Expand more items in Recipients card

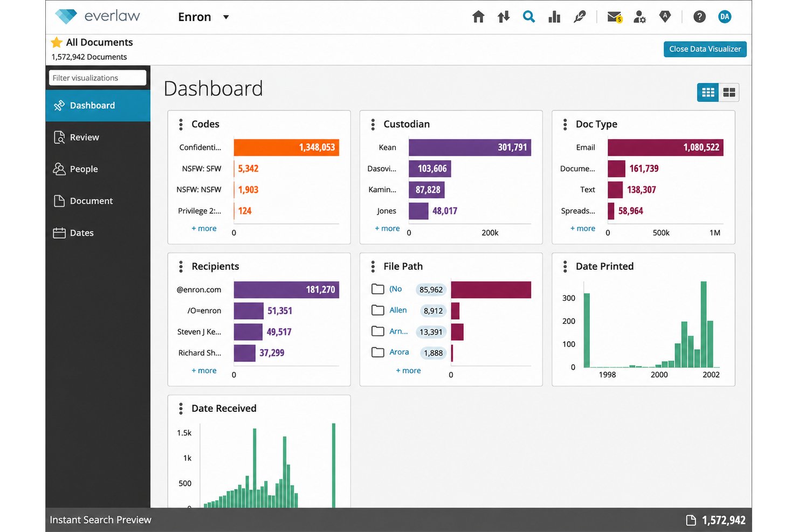tap(204, 371)
